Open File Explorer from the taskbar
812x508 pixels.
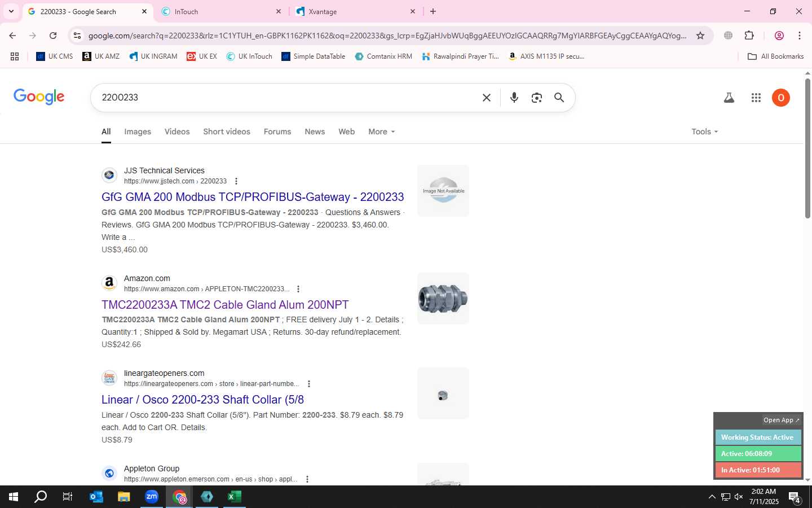[x=123, y=497]
